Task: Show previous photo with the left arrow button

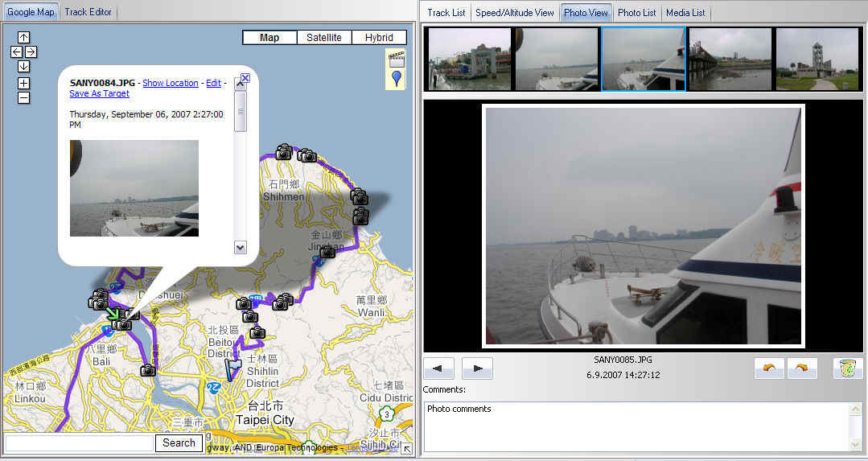Action: click(438, 368)
